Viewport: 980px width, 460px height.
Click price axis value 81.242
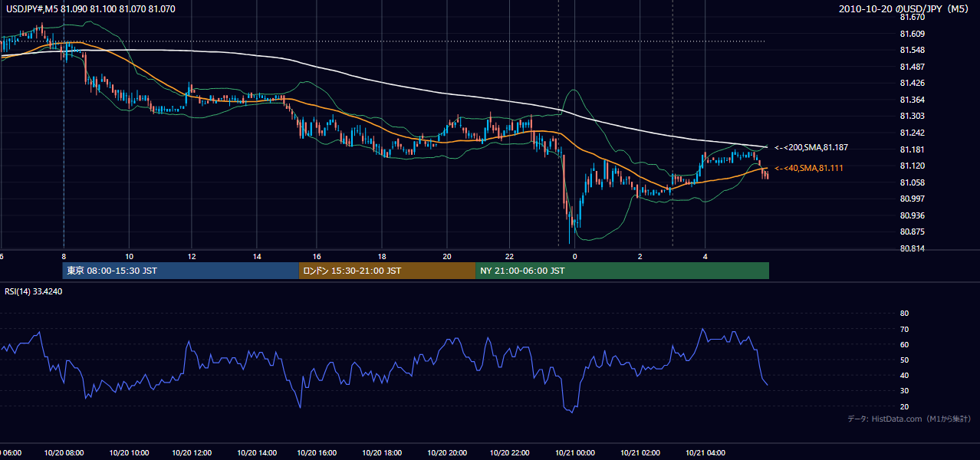tap(912, 133)
